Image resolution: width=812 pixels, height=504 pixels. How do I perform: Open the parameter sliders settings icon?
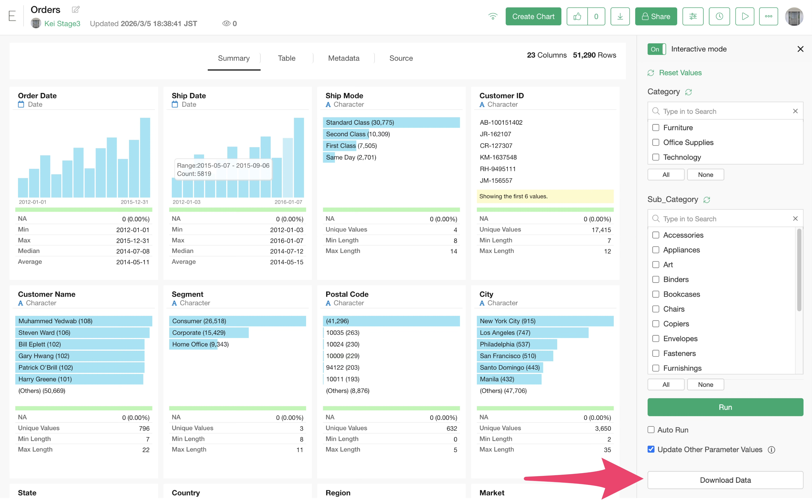point(693,16)
